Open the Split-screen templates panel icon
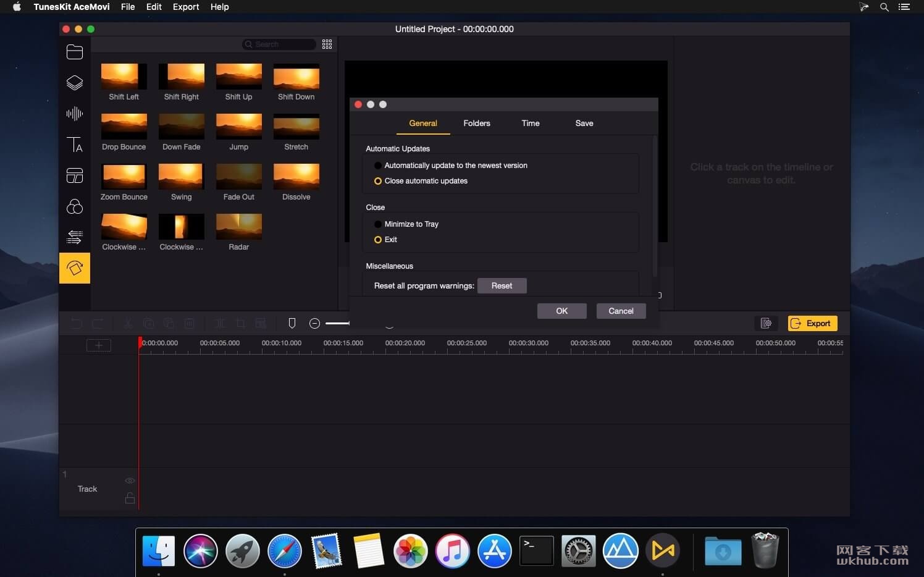The height and width of the screenshot is (577, 924). pyautogui.click(x=75, y=175)
